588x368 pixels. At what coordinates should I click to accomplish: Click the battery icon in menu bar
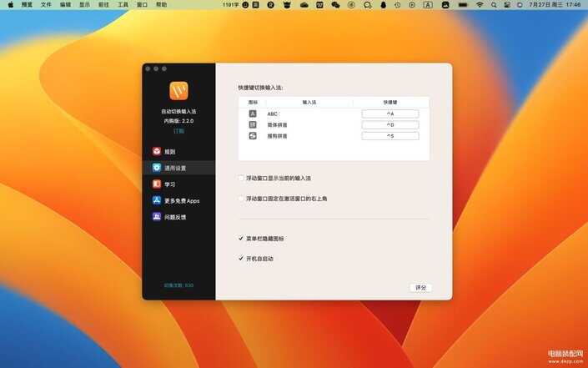(x=463, y=5)
